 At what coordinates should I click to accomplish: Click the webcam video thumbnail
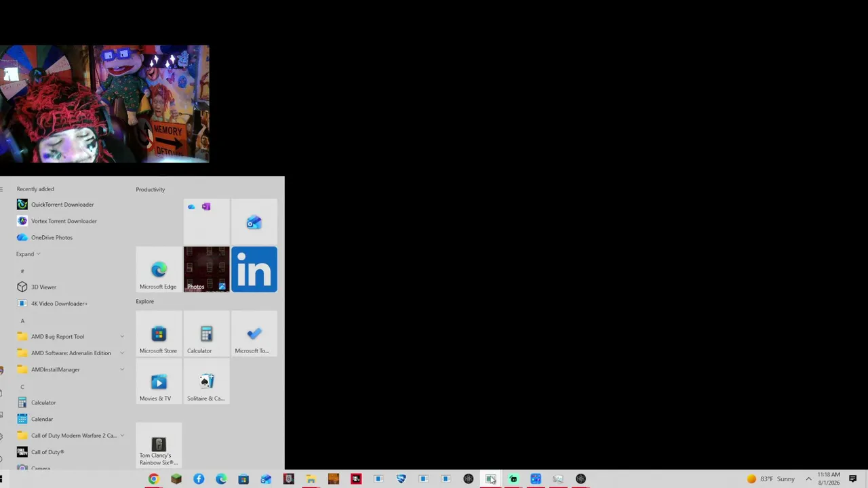(104, 104)
